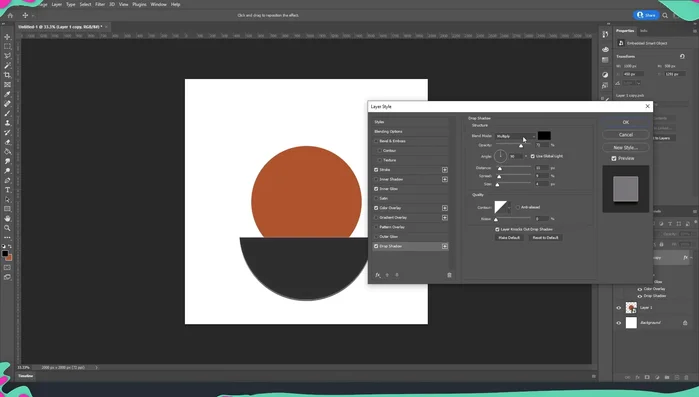
Task: Click the Make Default button
Action: 509,238
